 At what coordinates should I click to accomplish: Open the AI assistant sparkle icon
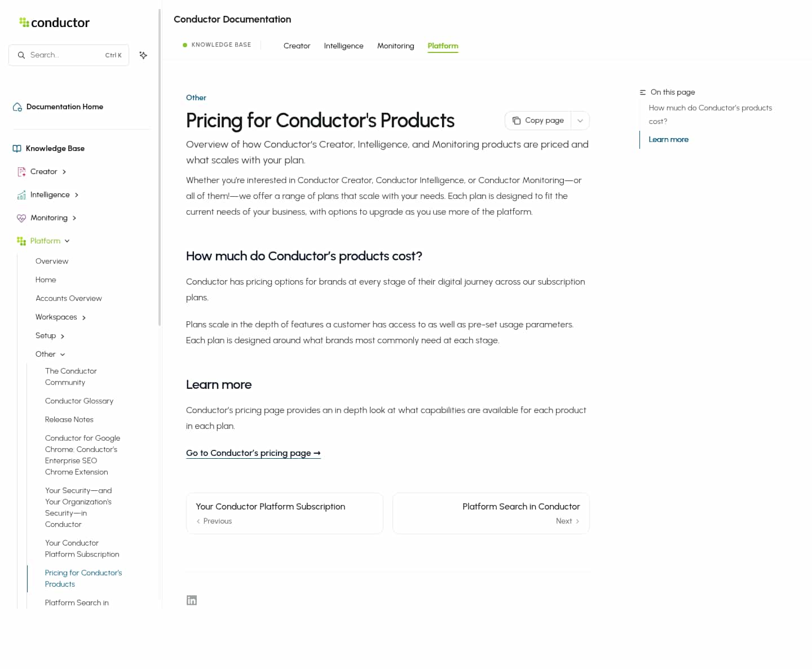coord(143,55)
